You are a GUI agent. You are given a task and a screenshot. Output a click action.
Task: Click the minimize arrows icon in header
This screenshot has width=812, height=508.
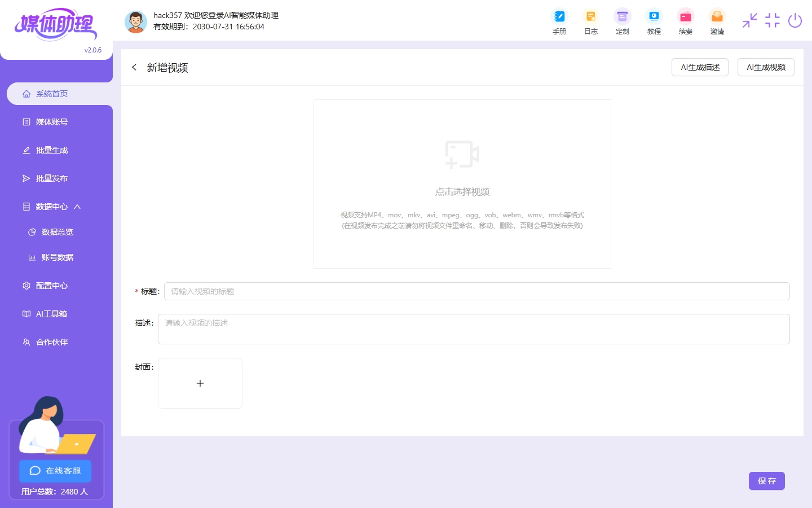click(x=749, y=21)
